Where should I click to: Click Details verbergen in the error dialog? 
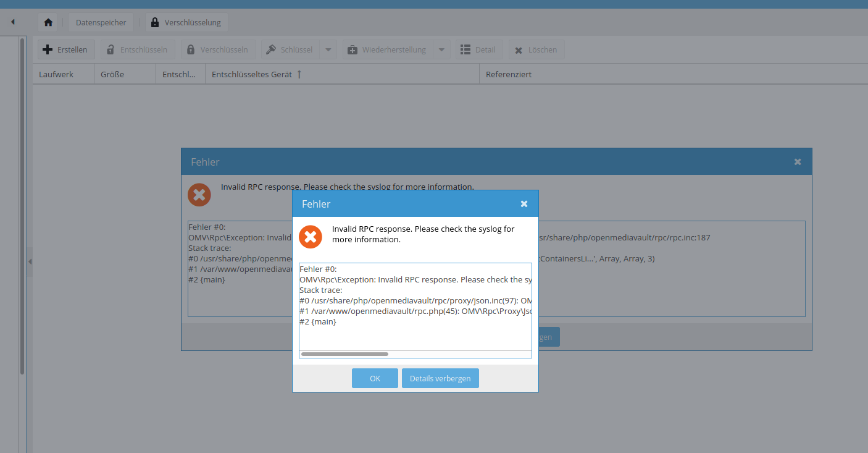pyautogui.click(x=440, y=378)
